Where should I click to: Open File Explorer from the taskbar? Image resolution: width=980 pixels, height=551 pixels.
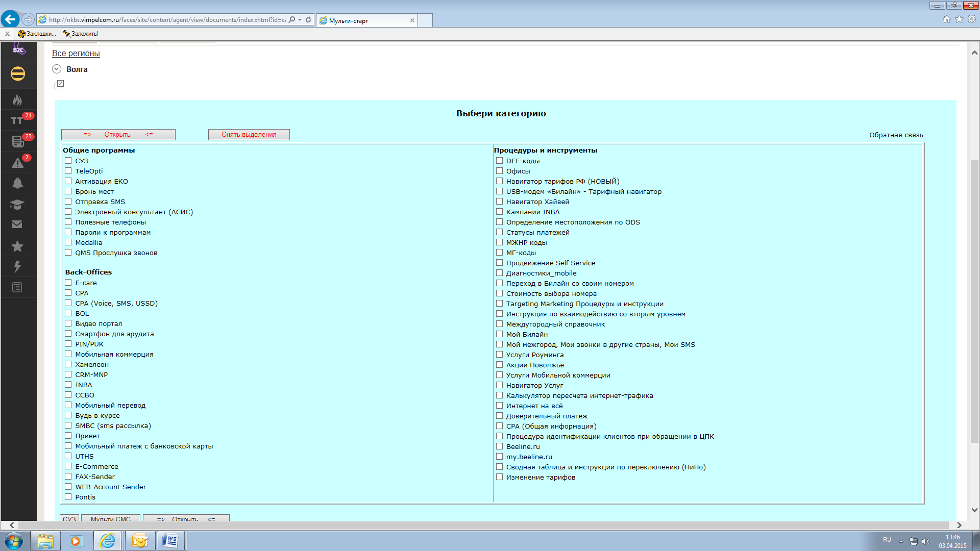[x=45, y=541]
